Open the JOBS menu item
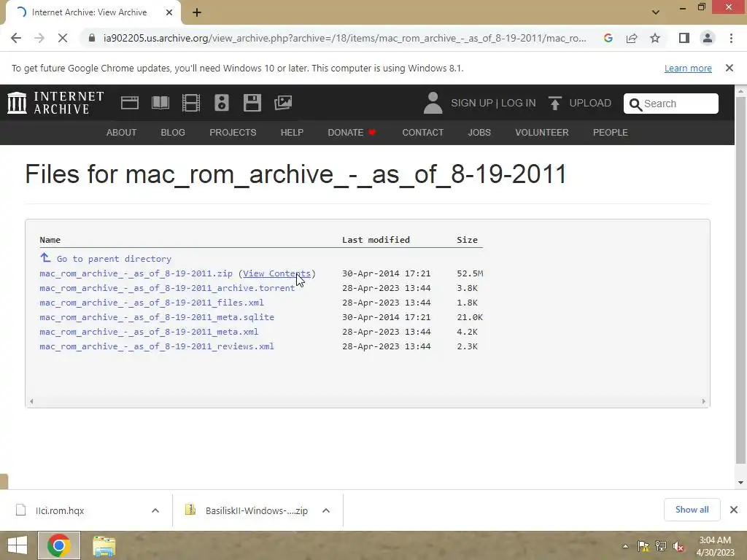Viewport: 747px width, 560px height. pos(479,133)
